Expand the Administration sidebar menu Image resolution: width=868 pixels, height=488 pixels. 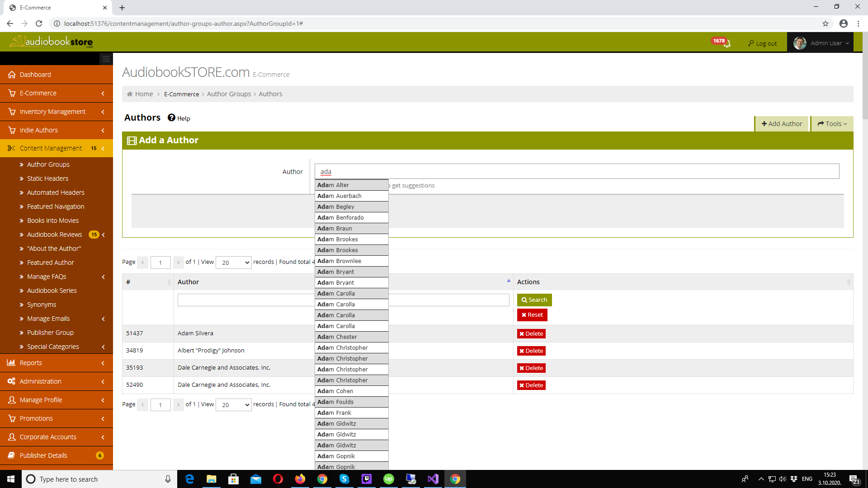(57, 381)
